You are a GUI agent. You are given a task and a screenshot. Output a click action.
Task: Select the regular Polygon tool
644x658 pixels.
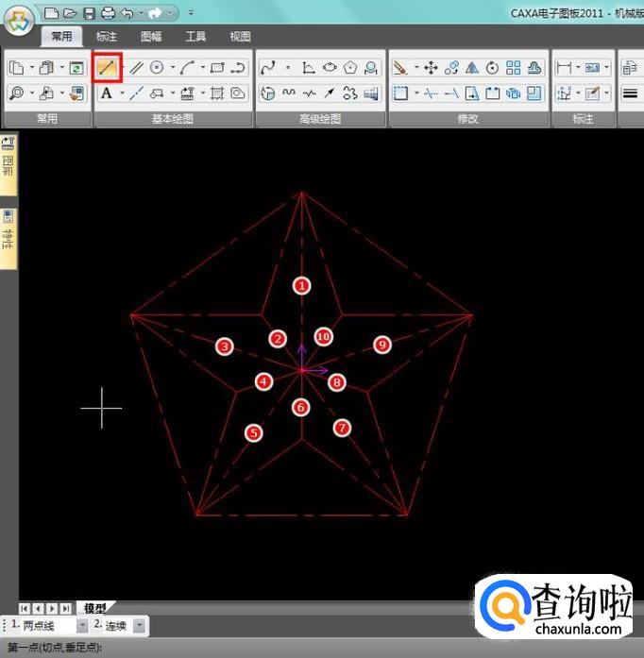coord(350,68)
